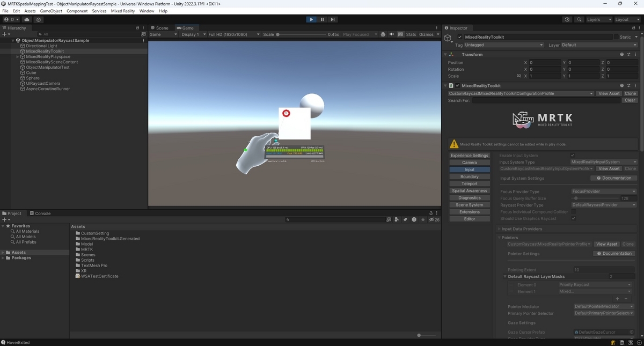Open the Input System Settings Documentation button
Viewport: 644px width, 346px height.
613,178
